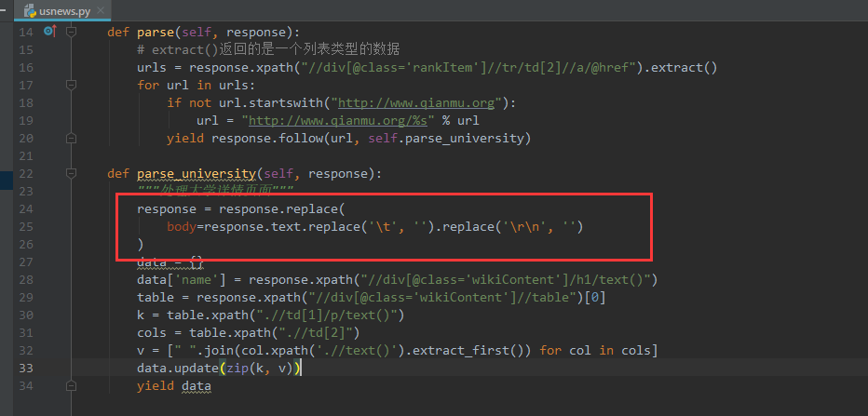Image resolution: width=868 pixels, height=416 pixels.
Task: Click the Python file icon on usnews.py tab
Action: click(x=31, y=10)
